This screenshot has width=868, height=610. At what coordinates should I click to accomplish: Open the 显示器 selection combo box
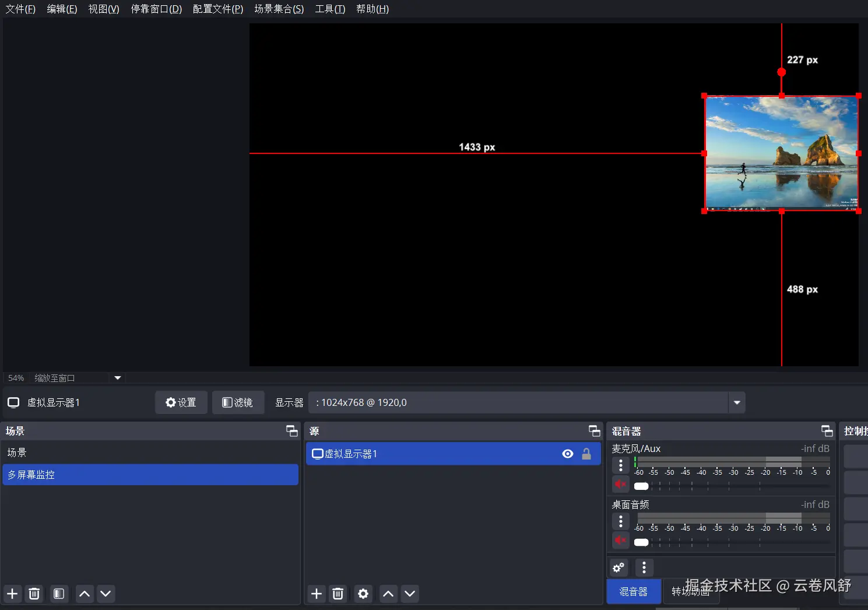point(527,402)
